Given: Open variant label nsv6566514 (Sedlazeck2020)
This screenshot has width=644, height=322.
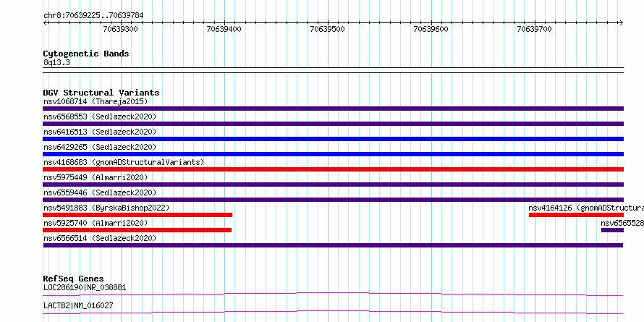Looking at the screenshot, I should [x=100, y=238].
